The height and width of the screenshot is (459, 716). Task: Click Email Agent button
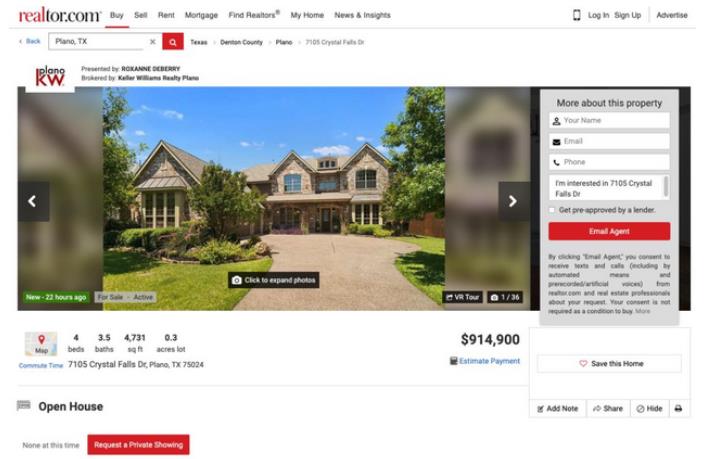pos(609,231)
